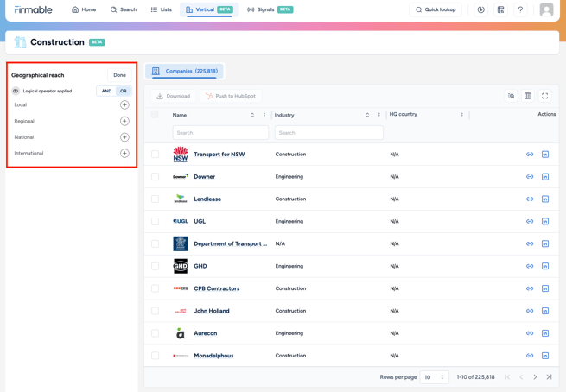Open the table report icon in top bar
This screenshot has height=392, width=566.
[x=500, y=9]
